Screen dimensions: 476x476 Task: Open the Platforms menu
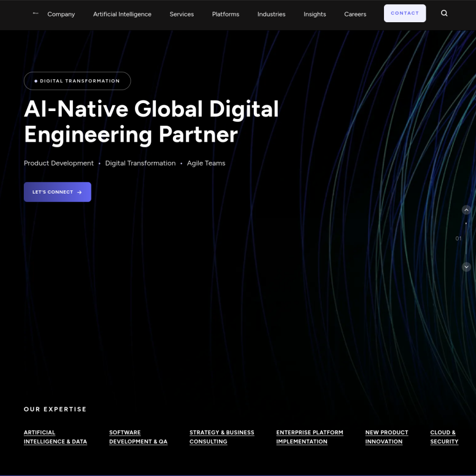pyautogui.click(x=225, y=14)
